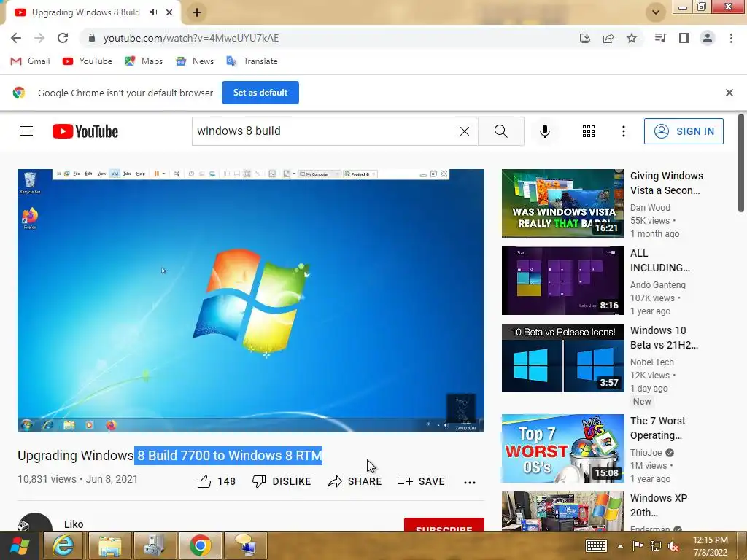This screenshot has height=560, width=747.
Task: Save the video to a playlist
Action: click(422, 481)
